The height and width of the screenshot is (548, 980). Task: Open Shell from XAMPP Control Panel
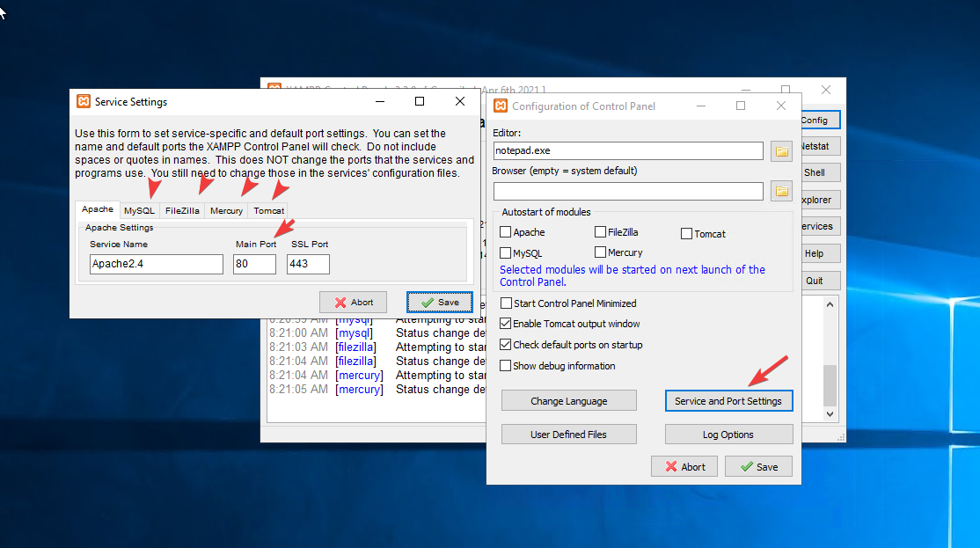coord(821,172)
